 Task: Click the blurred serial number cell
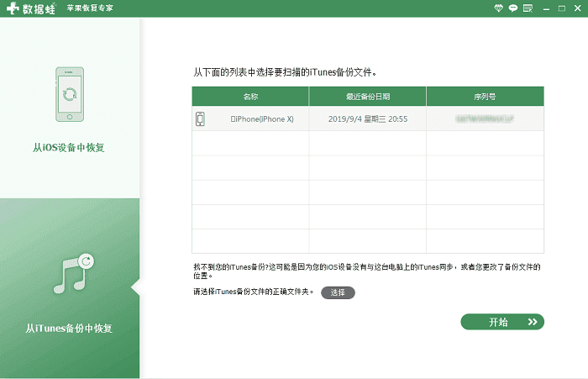coord(485,119)
